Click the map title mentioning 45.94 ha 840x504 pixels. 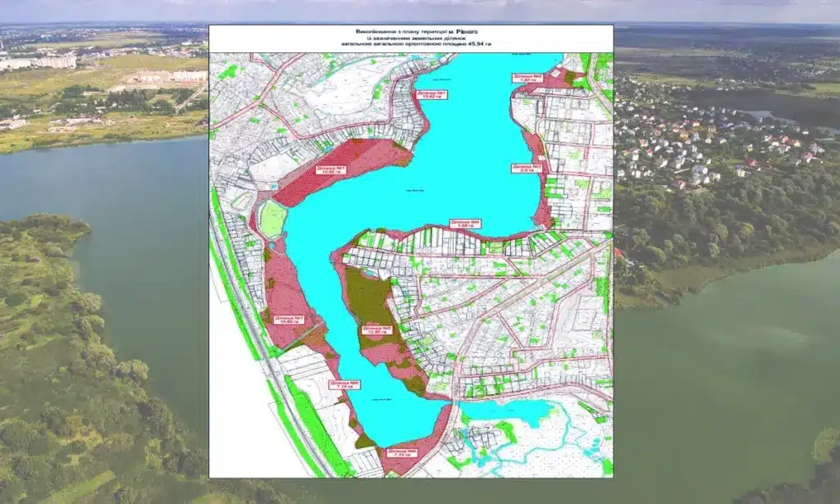[411, 38]
